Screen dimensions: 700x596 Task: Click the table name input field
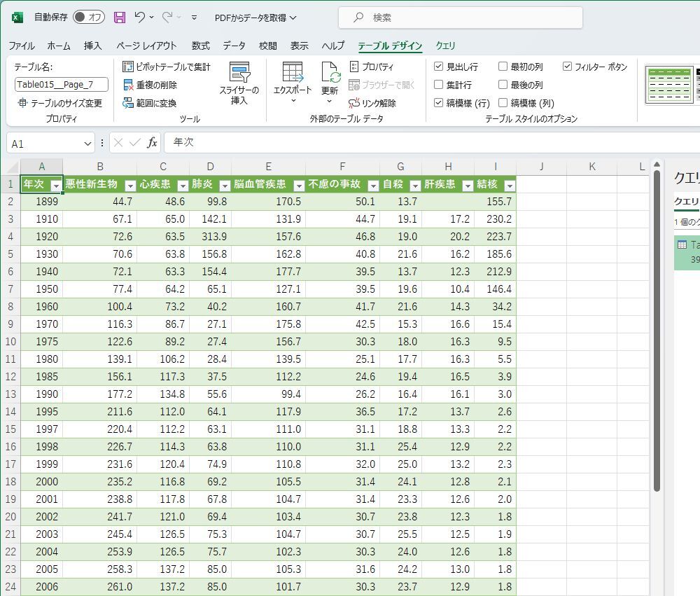[62, 85]
